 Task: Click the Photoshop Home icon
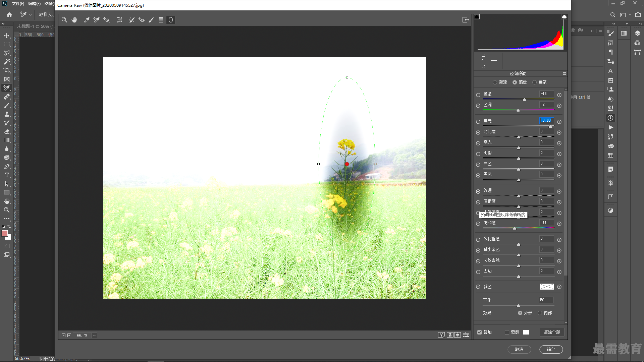(9, 15)
